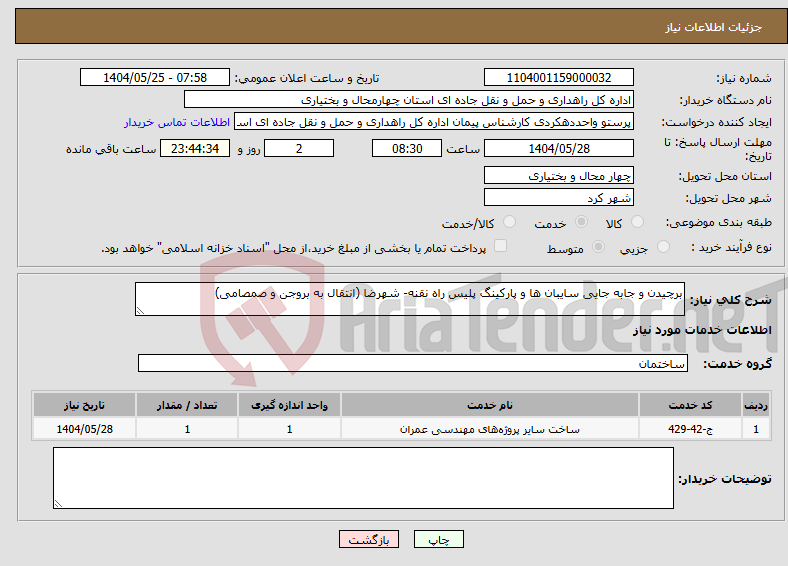Click the شرح کلی نیاز text area
Screen dimensions: 788x566
410,299
